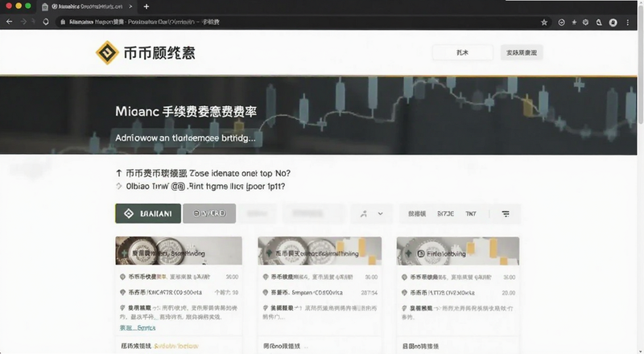Click the '287.54' value in middle card

(369, 293)
